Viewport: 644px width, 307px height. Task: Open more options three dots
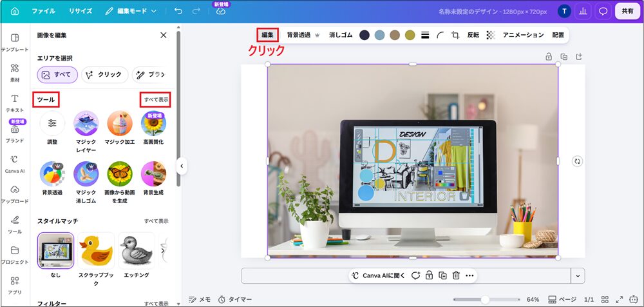coord(469,276)
